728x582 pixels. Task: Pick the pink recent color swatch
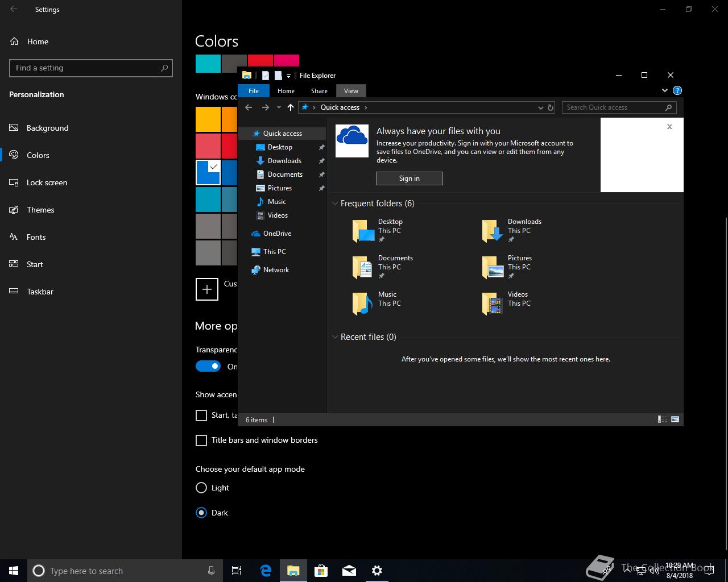coord(287,60)
